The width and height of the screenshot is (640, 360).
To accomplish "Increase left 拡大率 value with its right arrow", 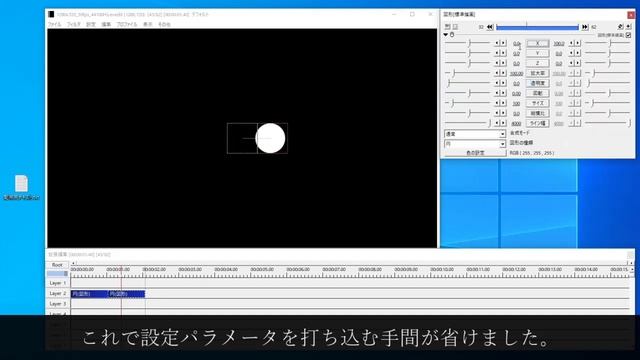I will [x=503, y=73].
